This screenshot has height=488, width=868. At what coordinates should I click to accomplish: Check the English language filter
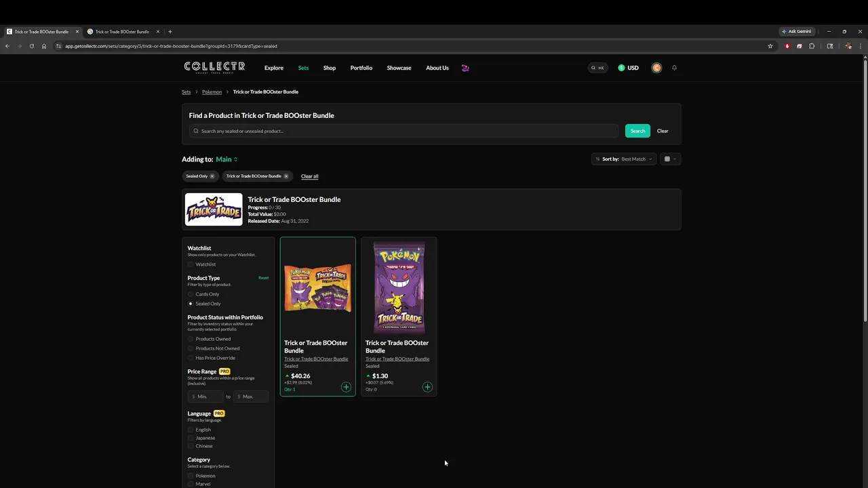point(191,430)
